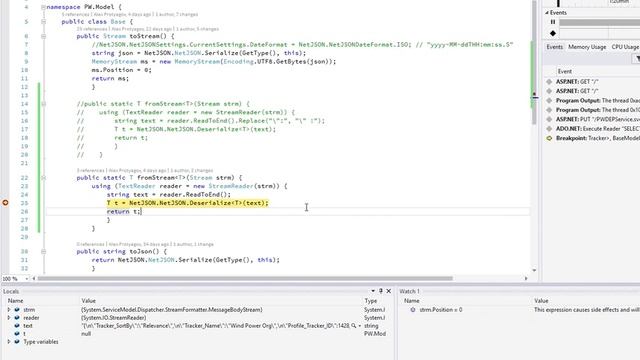
Task: Click the variable icon next to t
Action: coord(17,333)
